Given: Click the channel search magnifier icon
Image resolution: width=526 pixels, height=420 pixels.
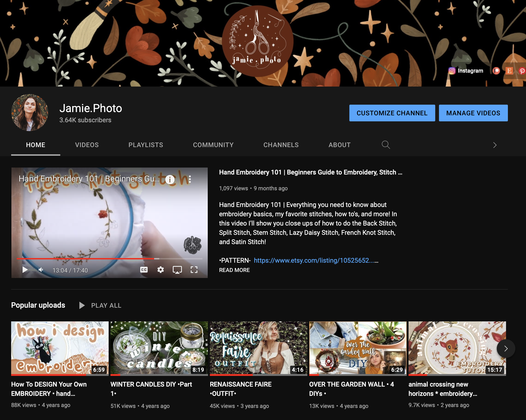Looking at the screenshot, I should tap(386, 145).
